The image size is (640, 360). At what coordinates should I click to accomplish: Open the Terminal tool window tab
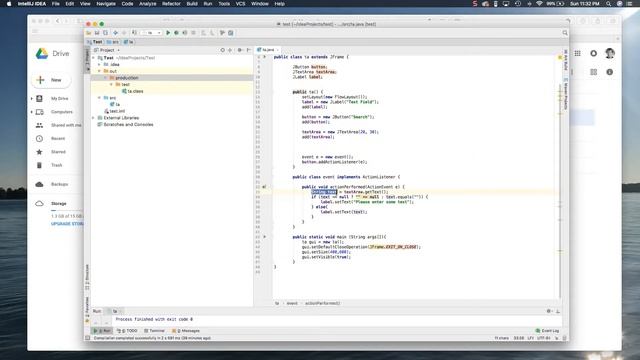154,331
